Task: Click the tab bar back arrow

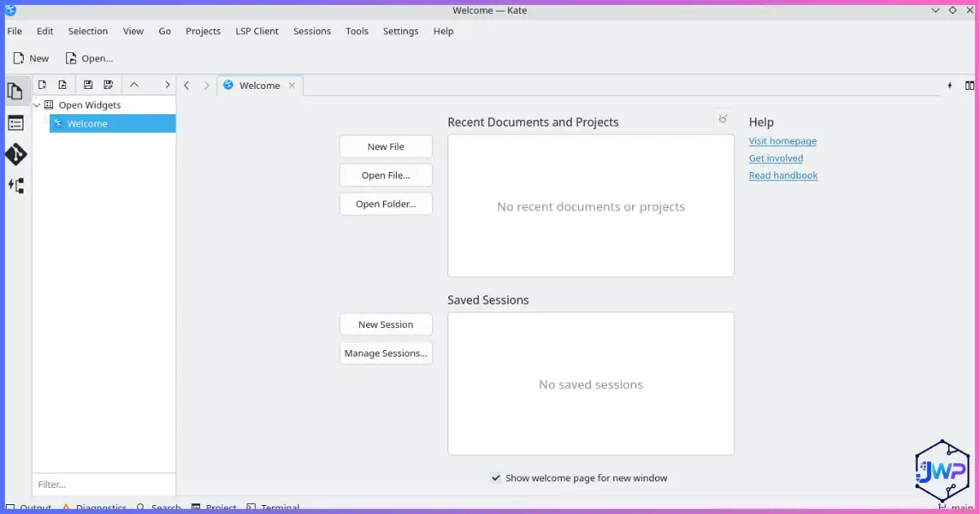Action: (x=187, y=85)
